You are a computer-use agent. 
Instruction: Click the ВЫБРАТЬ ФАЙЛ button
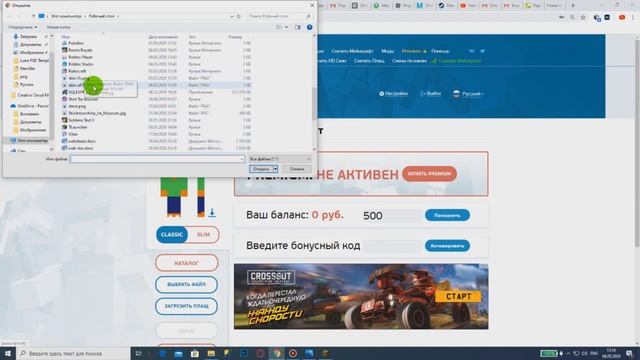(x=187, y=284)
